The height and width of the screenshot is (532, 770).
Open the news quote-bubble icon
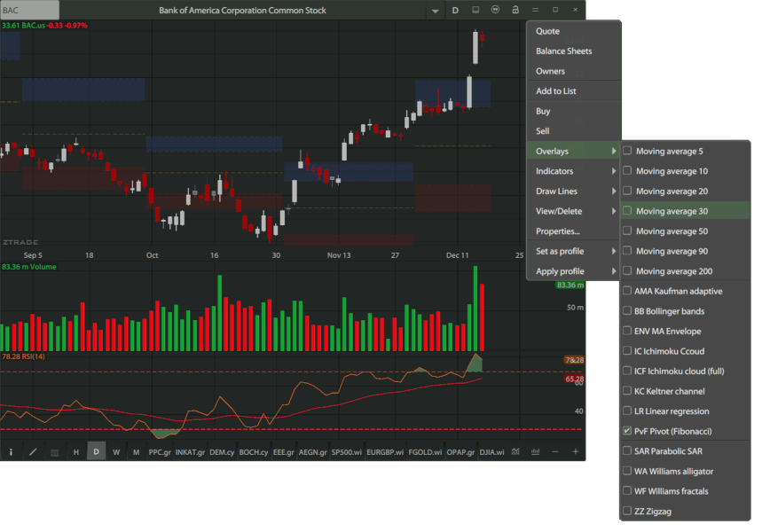pos(495,10)
